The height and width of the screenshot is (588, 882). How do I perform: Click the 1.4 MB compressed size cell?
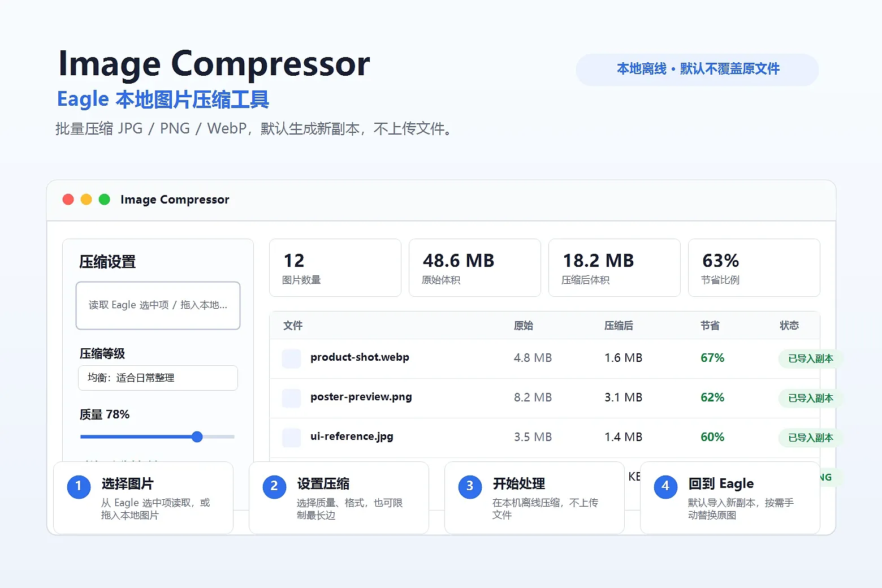tap(624, 437)
